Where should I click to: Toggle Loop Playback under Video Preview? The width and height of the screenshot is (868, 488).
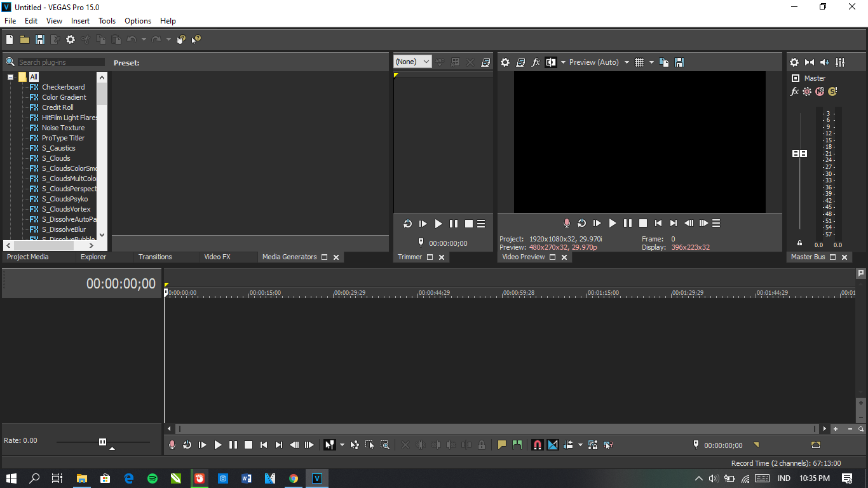tap(582, 223)
